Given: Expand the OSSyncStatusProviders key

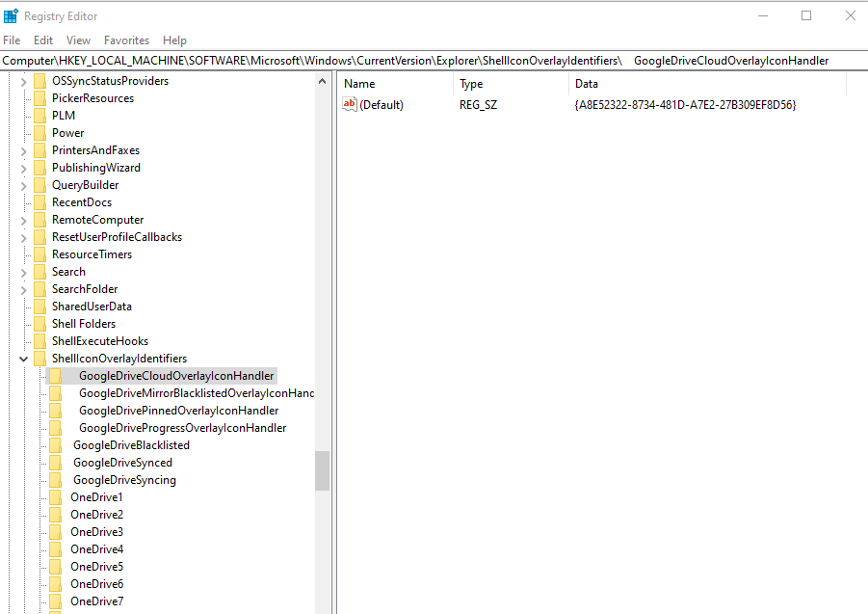Looking at the screenshot, I should point(23,82).
